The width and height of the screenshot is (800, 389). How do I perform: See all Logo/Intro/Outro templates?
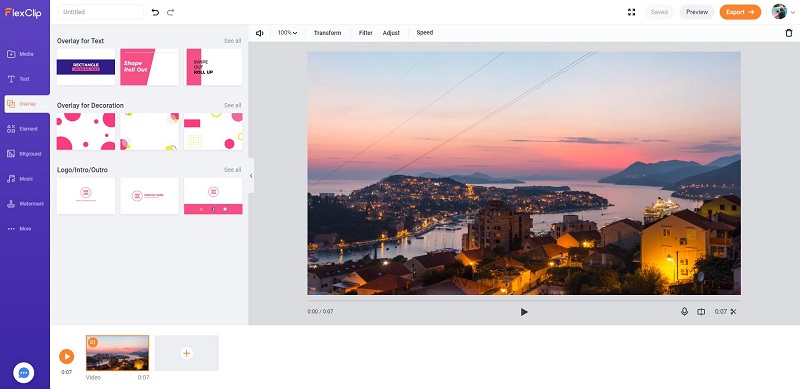[x=232, y=169]
